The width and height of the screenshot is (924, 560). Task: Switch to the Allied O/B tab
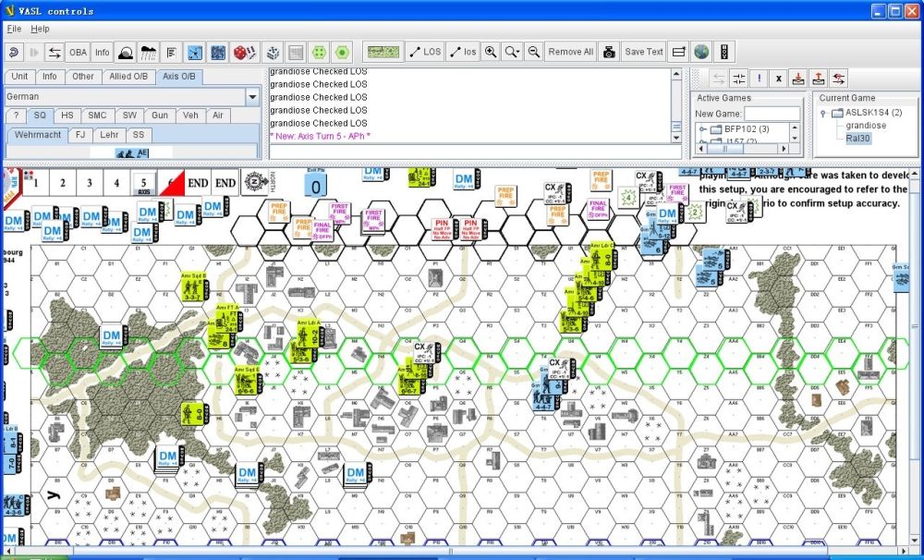(x=128, y=77)
